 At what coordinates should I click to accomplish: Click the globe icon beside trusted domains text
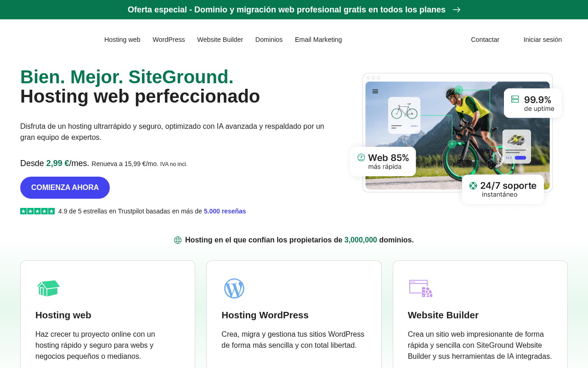point(178,240)
